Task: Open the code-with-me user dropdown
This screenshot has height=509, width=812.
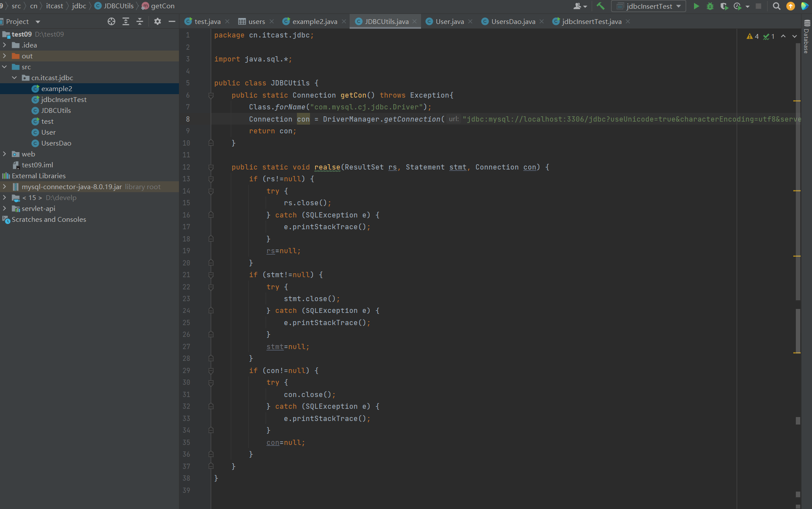Action: pyautogui.click(x=580, y=6)
